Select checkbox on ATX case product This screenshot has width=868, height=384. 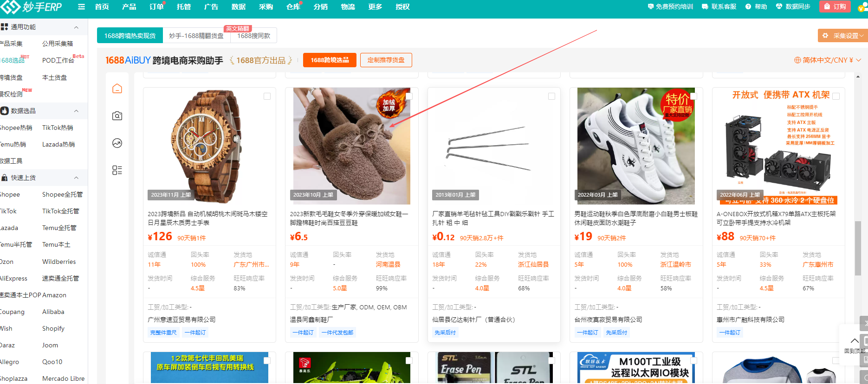tap(836, 96)
